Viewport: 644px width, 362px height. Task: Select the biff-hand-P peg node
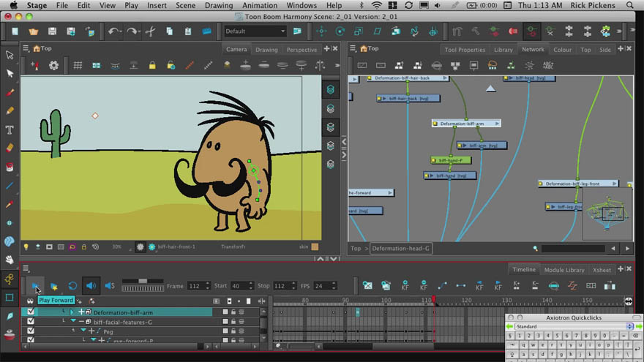click(x=451, y=160)
